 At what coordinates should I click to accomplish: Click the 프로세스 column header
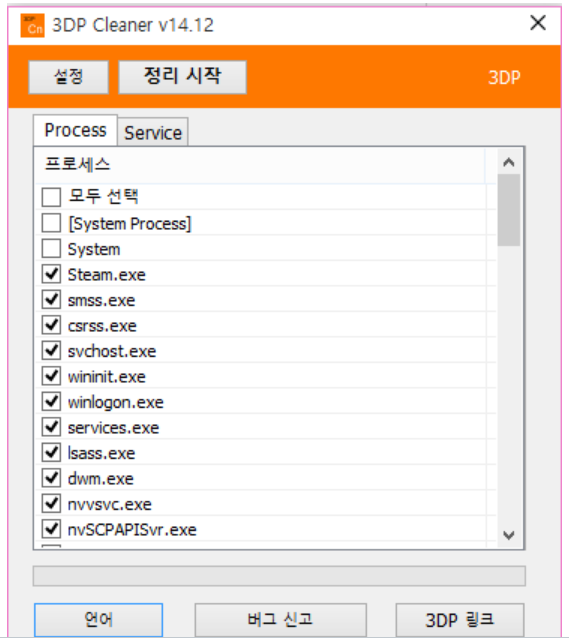[259, 165]
